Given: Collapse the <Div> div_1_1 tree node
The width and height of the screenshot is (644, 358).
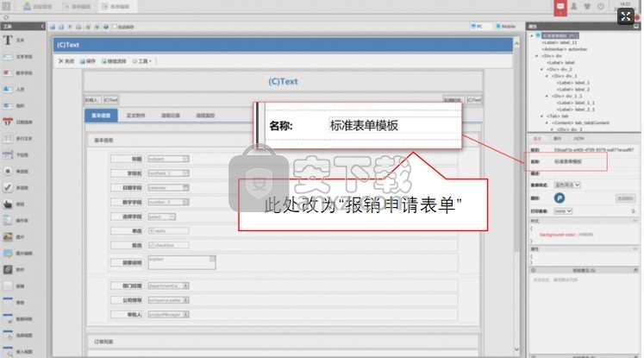Looking at the screenshot, I should 547,96.
